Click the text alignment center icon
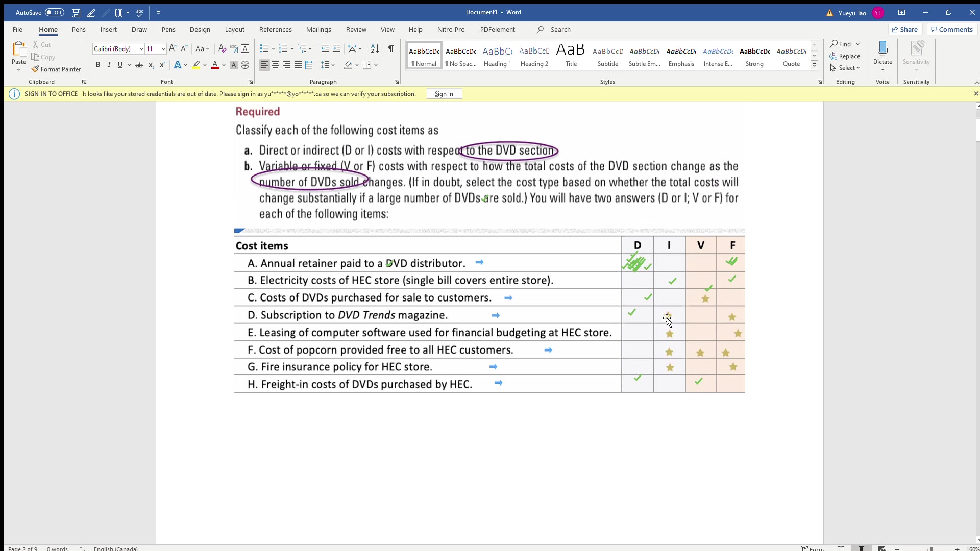The height and width of the screenshot is (551, 980). pyautogui.click(x=275, y=65)
